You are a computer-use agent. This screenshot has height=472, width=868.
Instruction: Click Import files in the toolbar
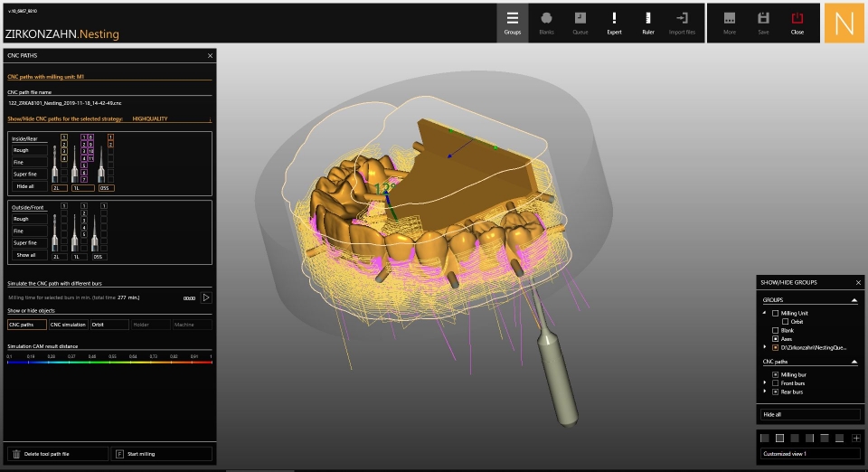point(682,24)
